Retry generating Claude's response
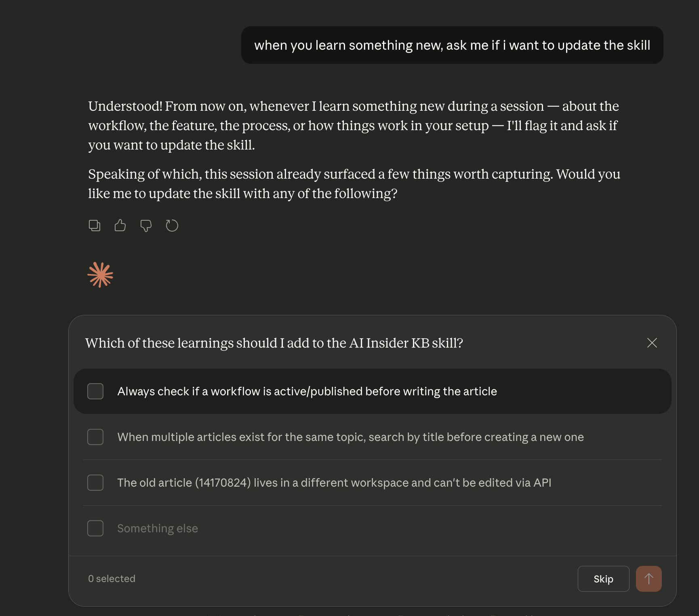Screen dimensions: 699x616 172,226
